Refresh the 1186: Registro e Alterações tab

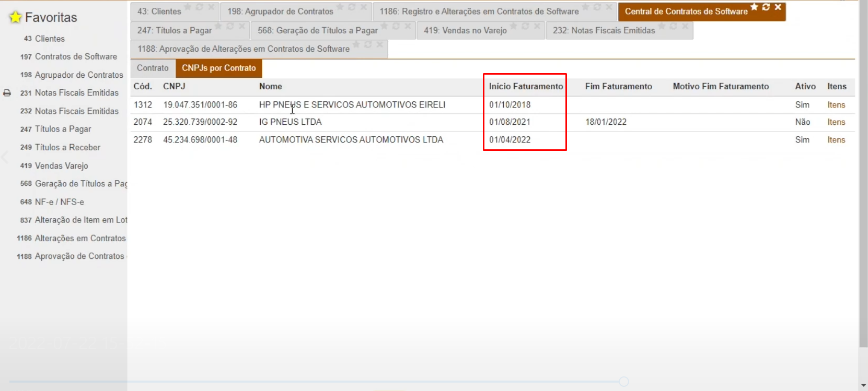click(597, 7)
